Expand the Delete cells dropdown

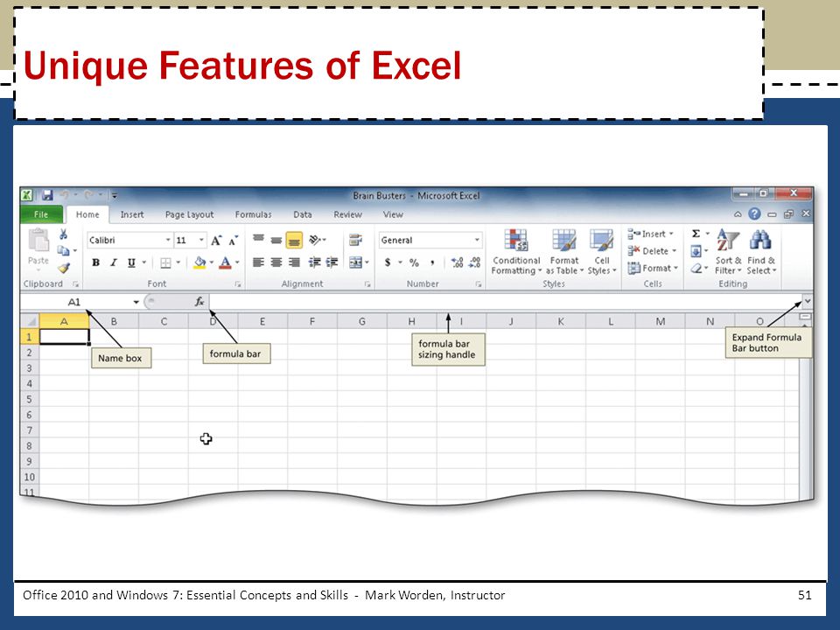click(x=674, y=251)
